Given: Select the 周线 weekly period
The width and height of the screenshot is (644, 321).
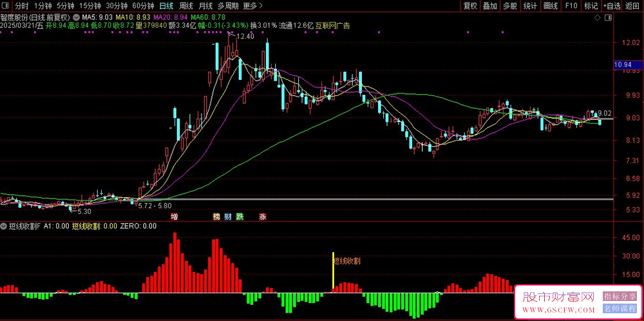Looking at the screenshot, I should (186, 6).
